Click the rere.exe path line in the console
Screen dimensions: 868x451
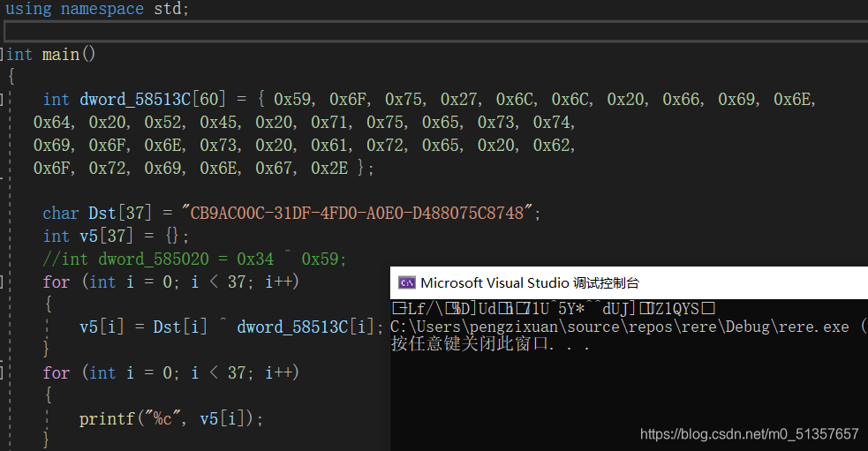click(x=629, y=327)
